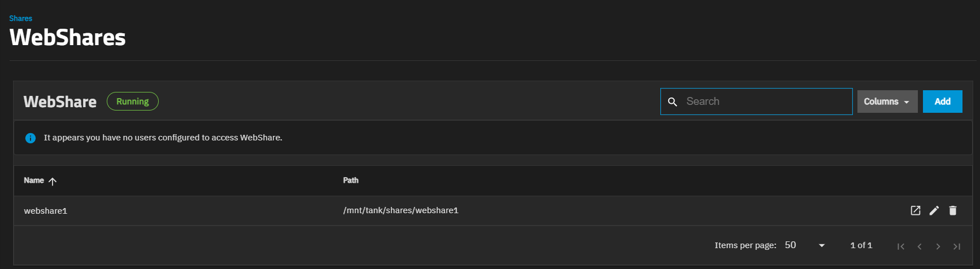Open the Columns dropdown menu

pyautogui.click(x=887, y=102)
